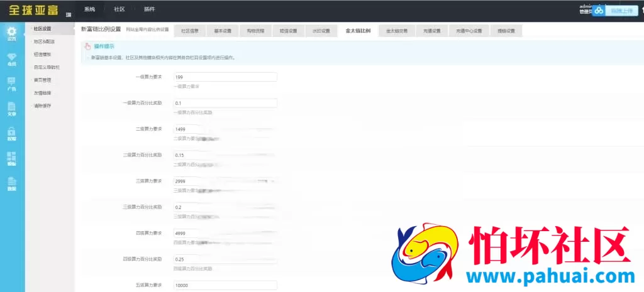Open 清除缓存 in the left submenu

pyautogui.click(x=42, y=106)
